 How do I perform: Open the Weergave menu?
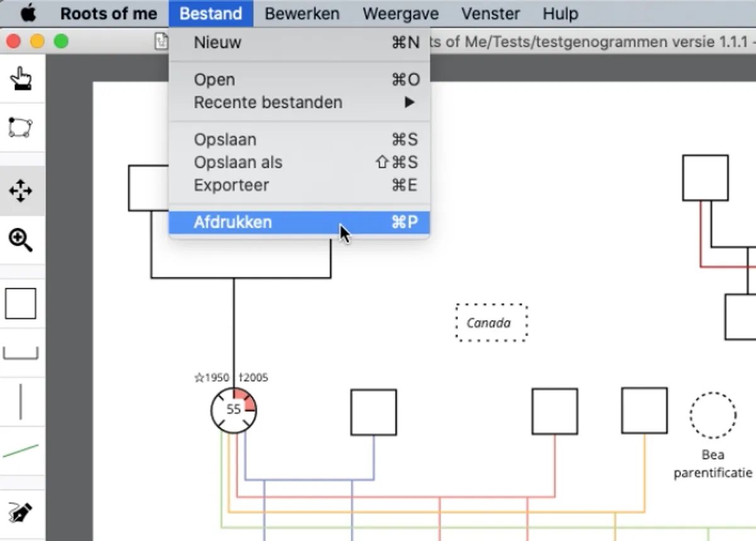click(401, 13)
